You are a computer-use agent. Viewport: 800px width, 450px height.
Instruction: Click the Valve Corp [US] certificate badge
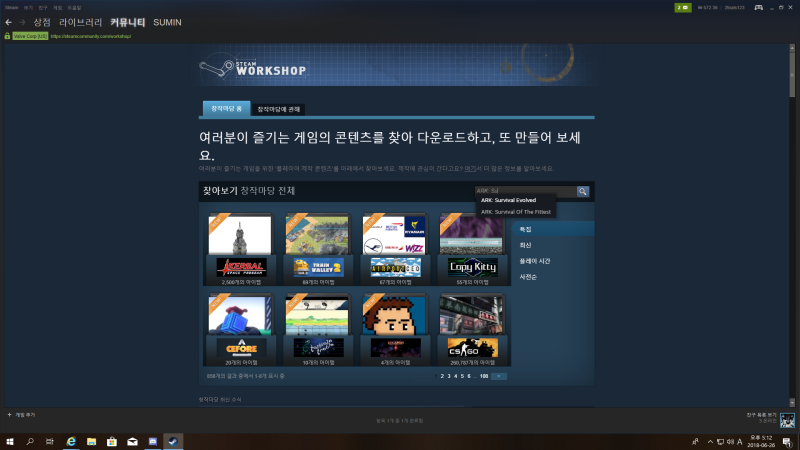30,36
